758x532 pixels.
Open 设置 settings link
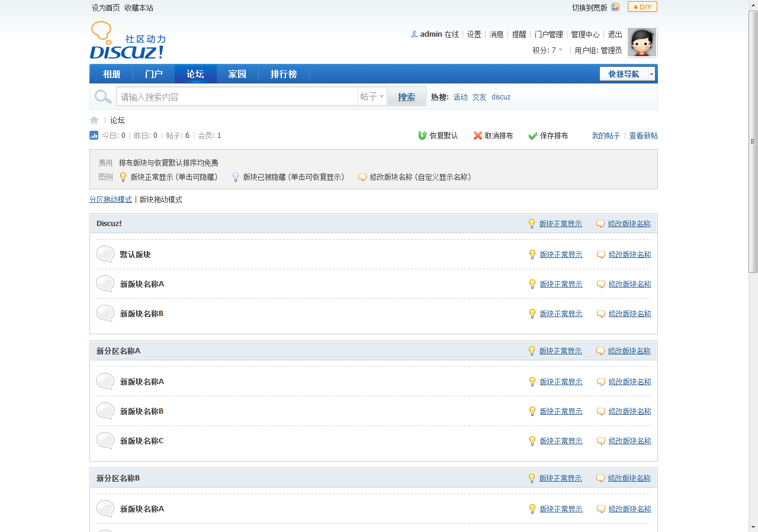click(x=474, y=34)
